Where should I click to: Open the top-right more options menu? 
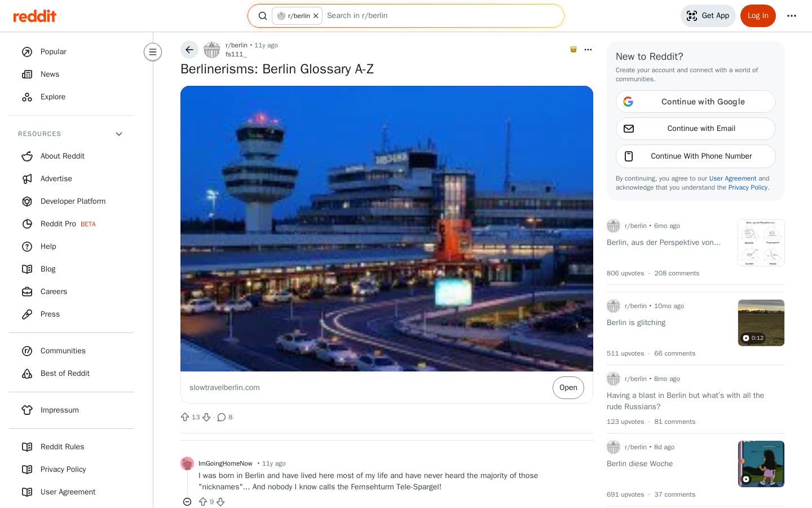(x=792, y=16)
